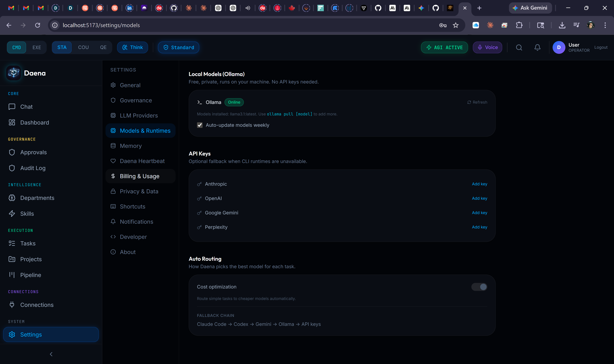Reload the page

pyautogui.click(x=38, y=25)
